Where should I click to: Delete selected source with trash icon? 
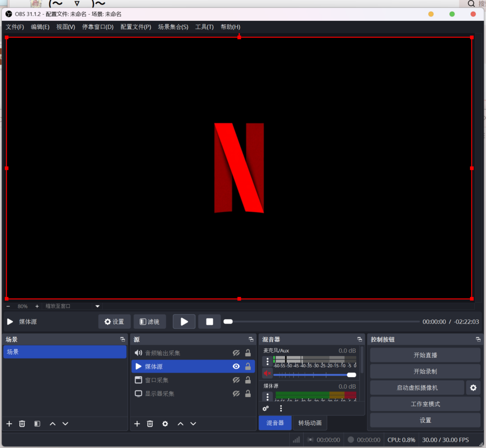(150, 424)
